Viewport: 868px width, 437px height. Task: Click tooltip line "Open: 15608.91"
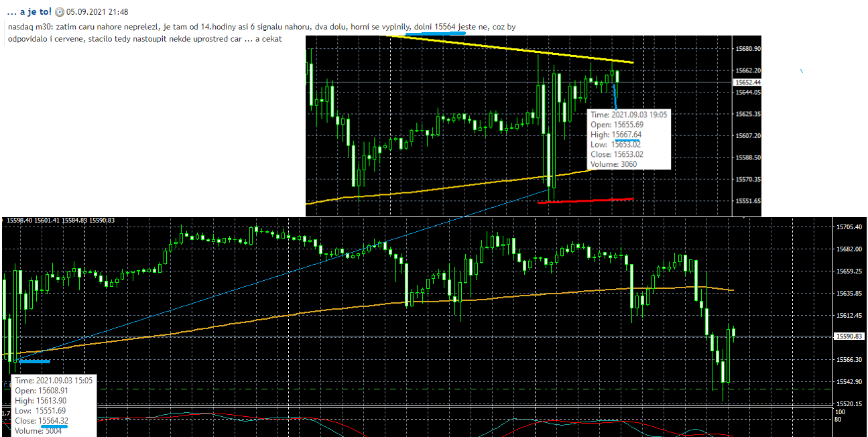point(42,391)
